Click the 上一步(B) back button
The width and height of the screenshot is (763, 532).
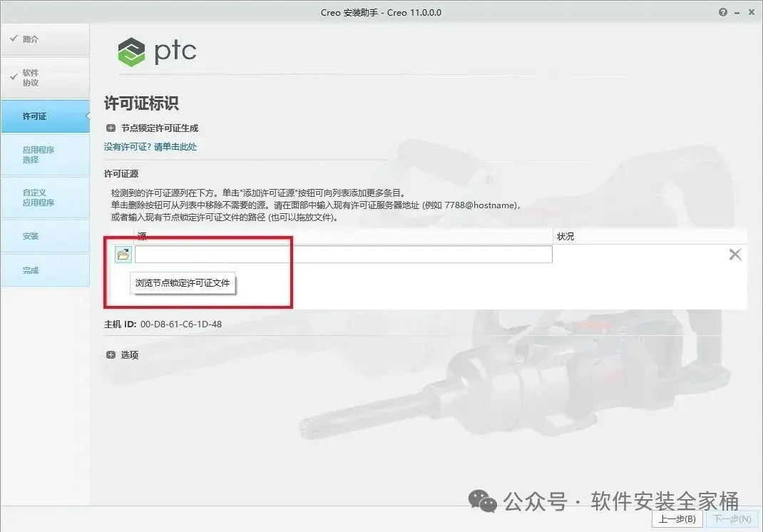(677, 519)
